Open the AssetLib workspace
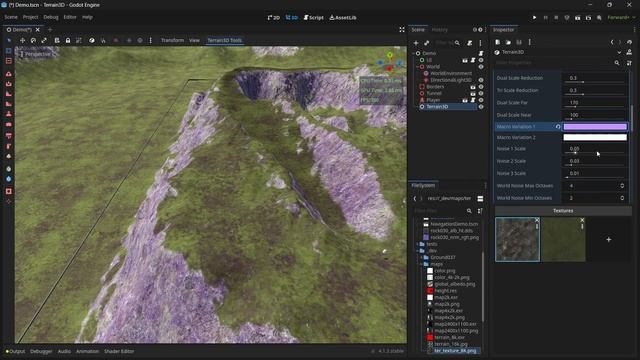The image size is (640, 360). 343,18
